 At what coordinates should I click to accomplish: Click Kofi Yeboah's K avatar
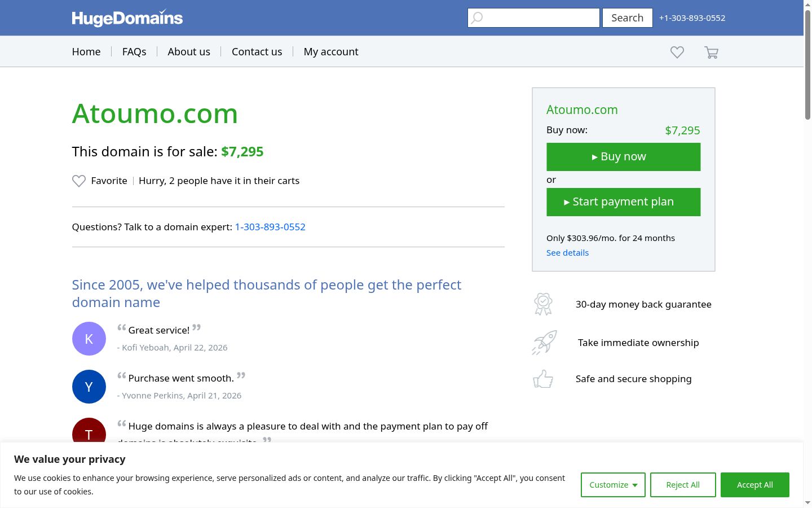click(x=89, y=339)
